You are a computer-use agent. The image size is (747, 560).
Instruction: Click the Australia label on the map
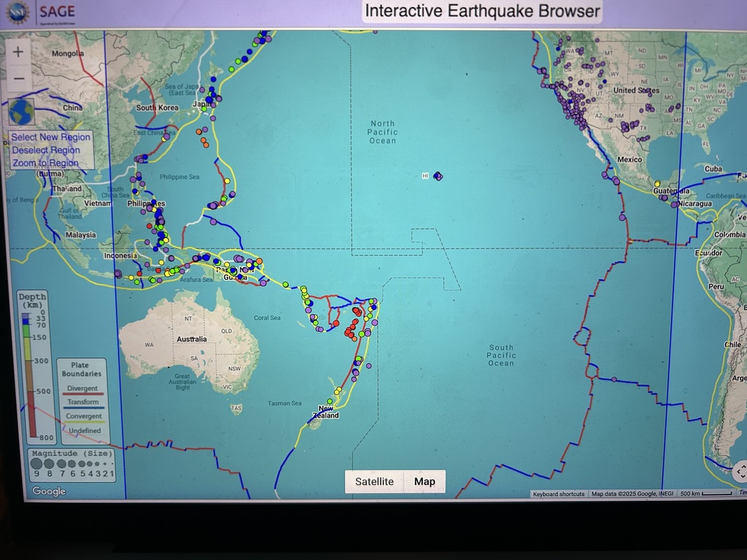tap(192, 339)
